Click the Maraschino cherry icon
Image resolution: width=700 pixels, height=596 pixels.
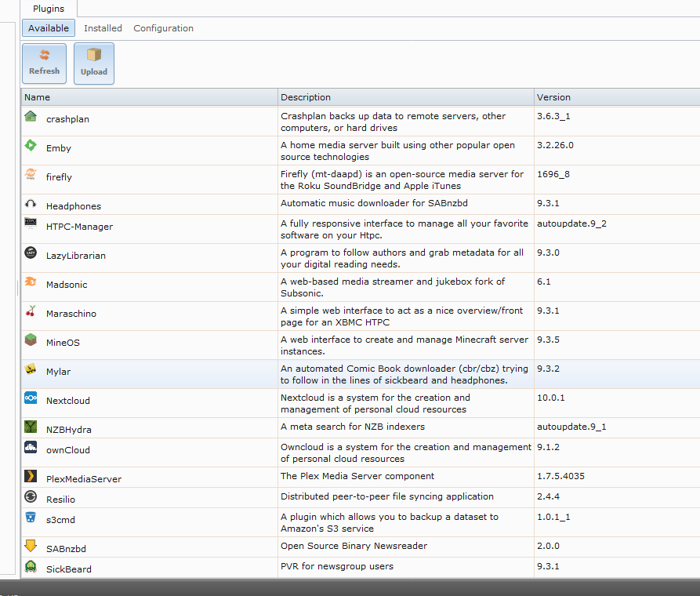pos(31,311)
